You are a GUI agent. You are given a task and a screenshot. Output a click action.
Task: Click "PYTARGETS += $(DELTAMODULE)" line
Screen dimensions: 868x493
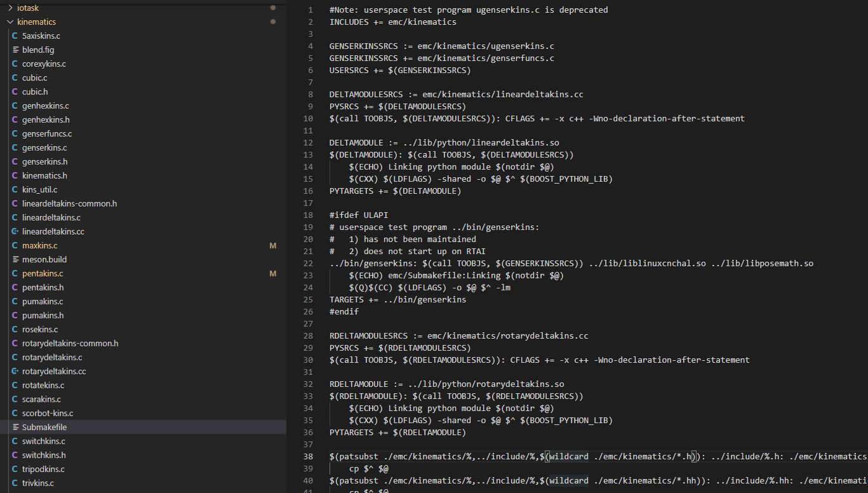[395, 191]
